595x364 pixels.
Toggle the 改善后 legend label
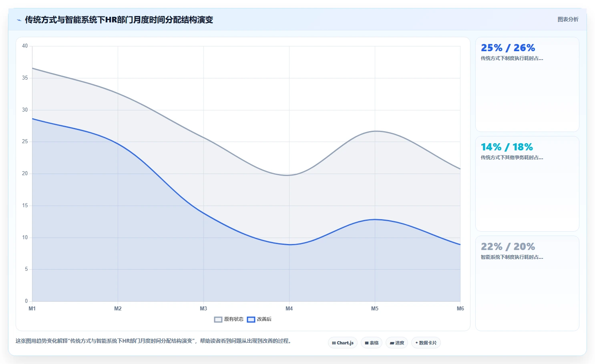264,319
